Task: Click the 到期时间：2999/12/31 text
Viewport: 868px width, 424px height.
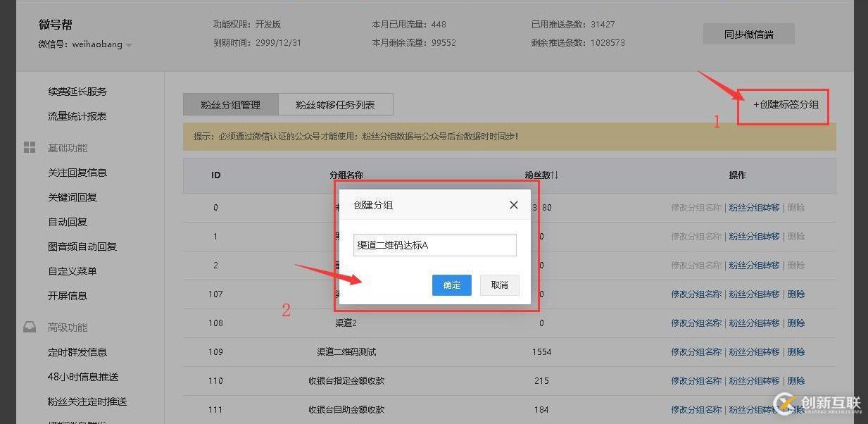Action: click(x=257, y=42)
